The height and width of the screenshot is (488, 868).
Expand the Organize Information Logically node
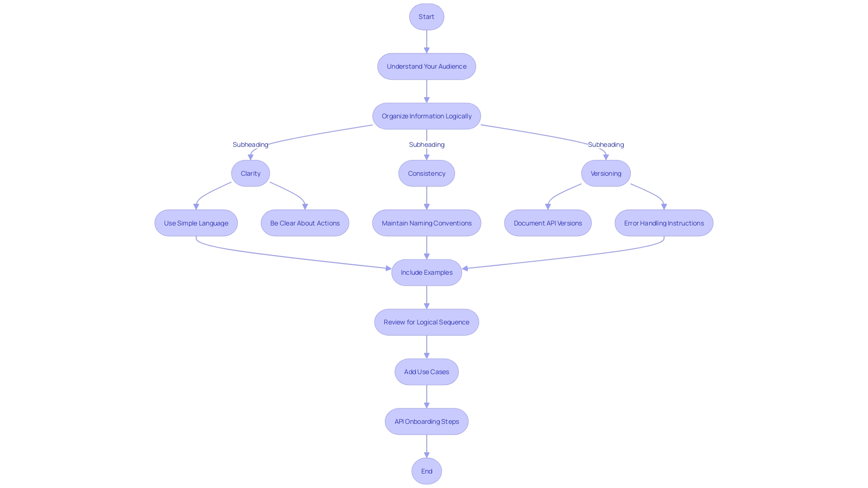tap(427, 116)
